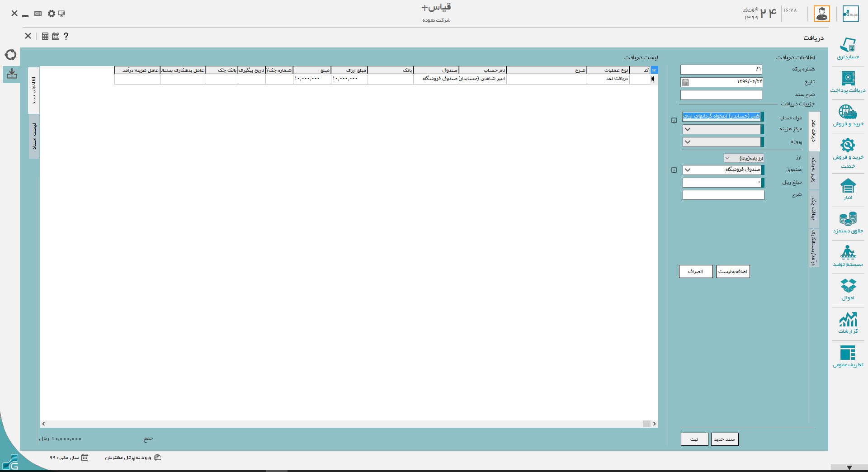This screenshot has width=868, height=472.
Task: Click the refresh circular arrows icon on left
Action: [x=11, y=55]
